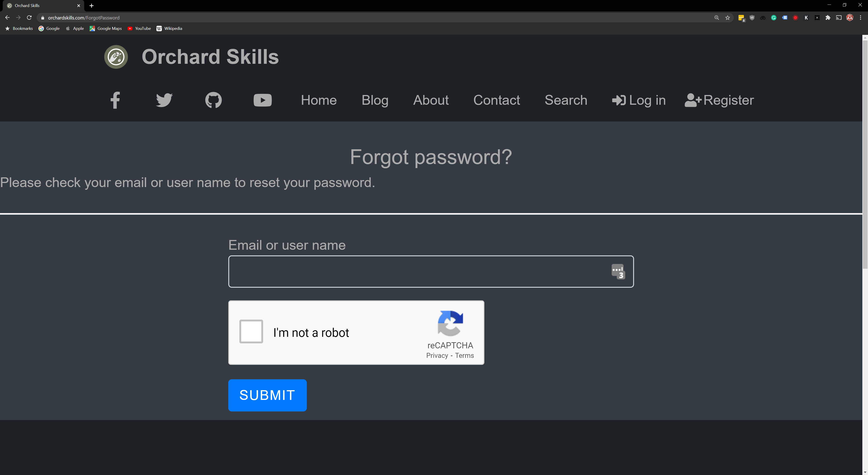Open the Wikipedia bookmark
Screen dimensions: 868x475
pos(169,28)
